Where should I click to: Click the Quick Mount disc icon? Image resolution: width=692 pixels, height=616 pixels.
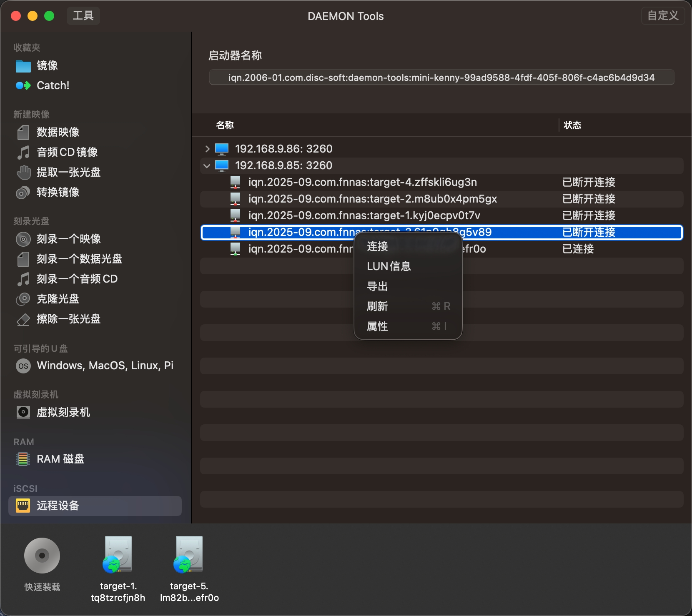click(42, 556)
